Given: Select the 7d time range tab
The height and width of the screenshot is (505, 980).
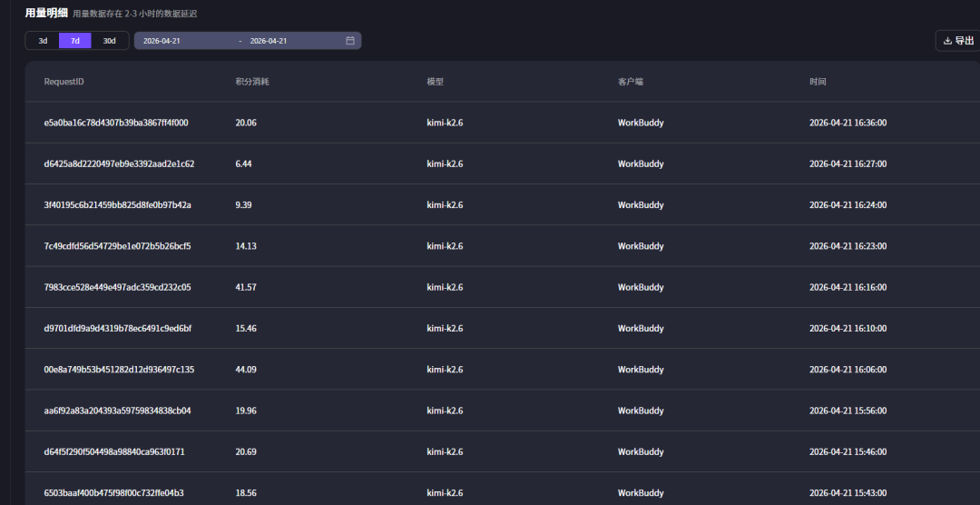Looking at the screenshot, I should [x=75, y=41].
